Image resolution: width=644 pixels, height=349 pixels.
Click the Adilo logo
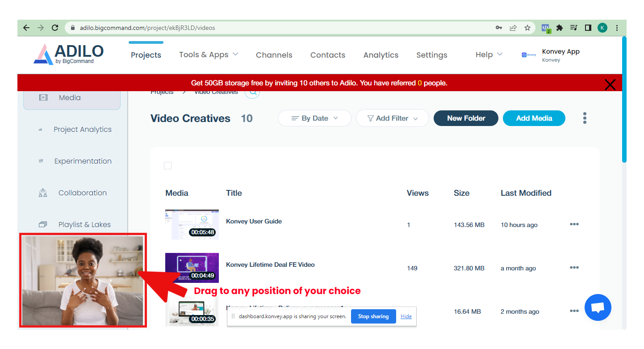(68, 55)
